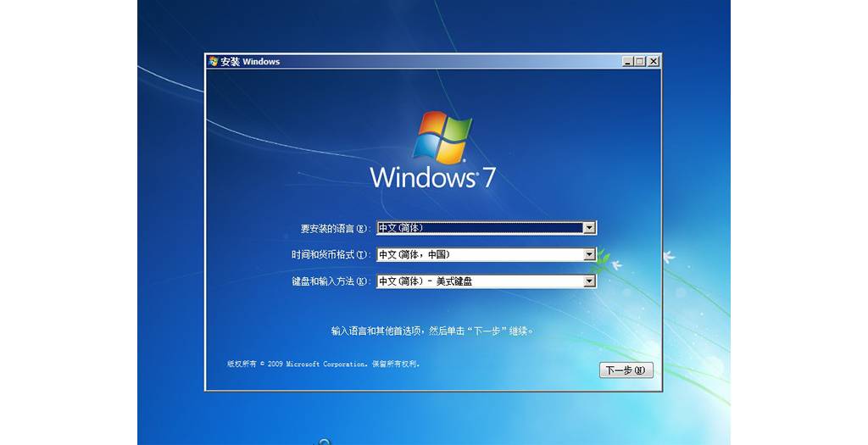Click the Windows 7 flag logo
Viewport: 868px width, 445px height.
click(x=442, y=137)
